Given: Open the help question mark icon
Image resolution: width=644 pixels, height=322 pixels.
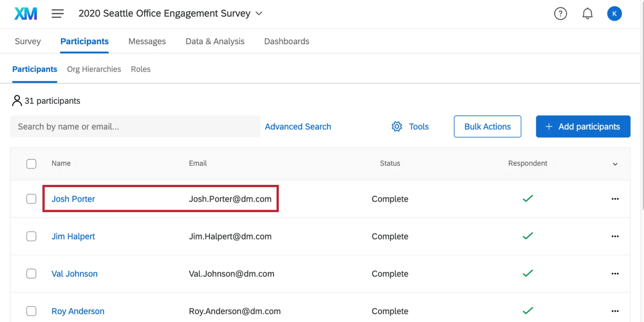Looking at the screenshot, I should [560, 14].
